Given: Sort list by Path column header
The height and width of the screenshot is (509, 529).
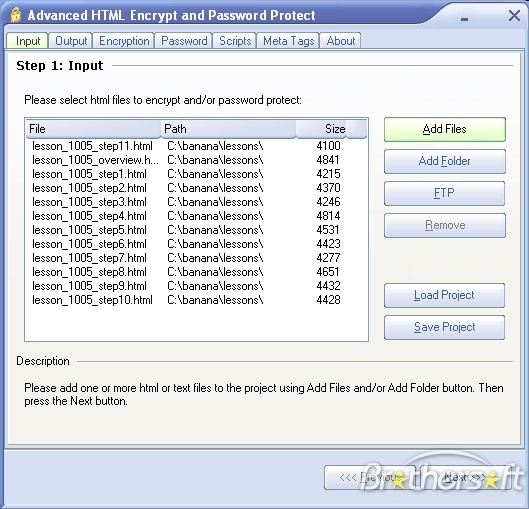Looking at the screenshot, I should pos(228,129).
